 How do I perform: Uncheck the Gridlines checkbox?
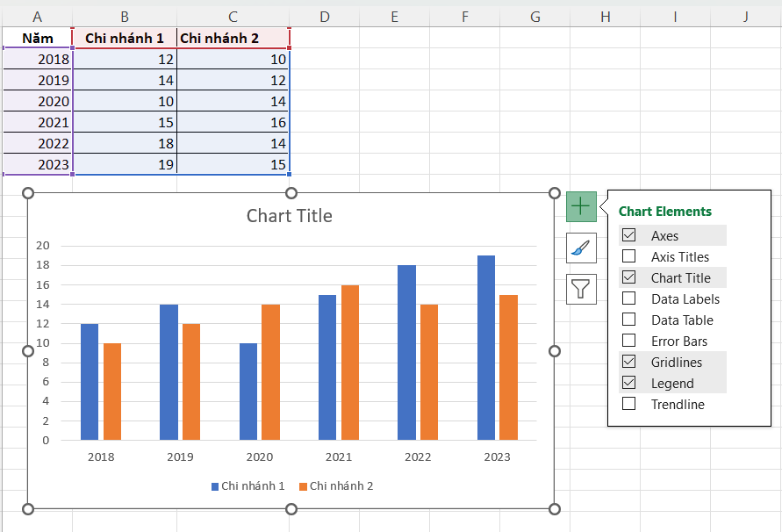pos(629,362)
